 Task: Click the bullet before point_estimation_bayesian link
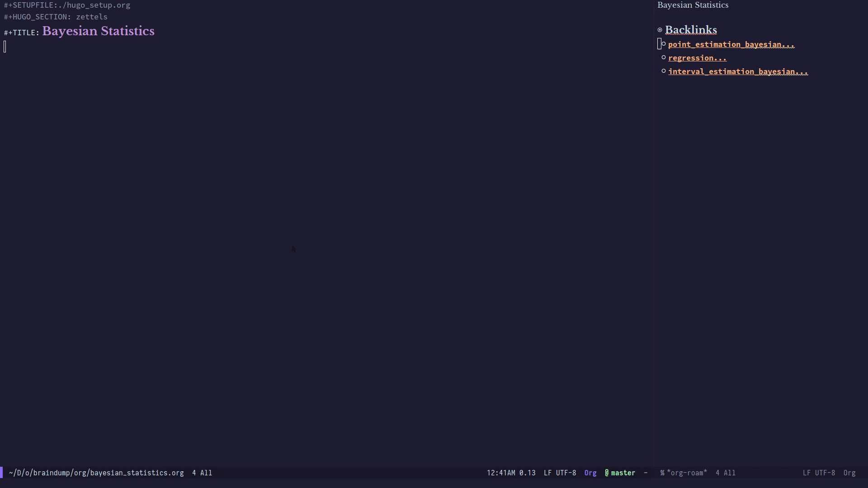click(x=664, y=44)
